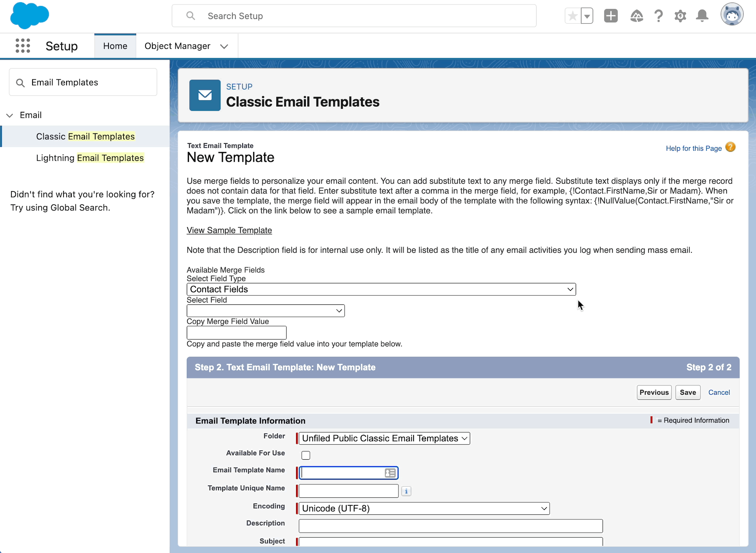Image resolution: width=756 pixels, height=553 pixels.
Task: Open the Object Manager tab
Action: (x=177, y=46)
